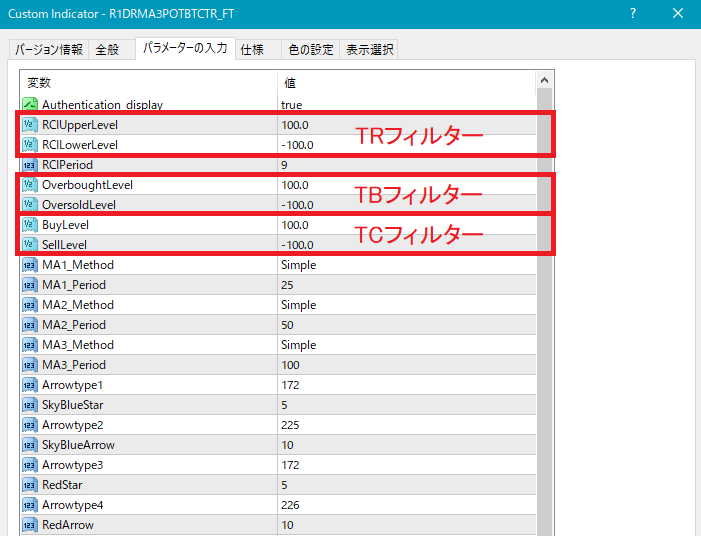
Task: Select the OverboughtLevel variable name
Action: pyautogui.click(x=87, y=185)
